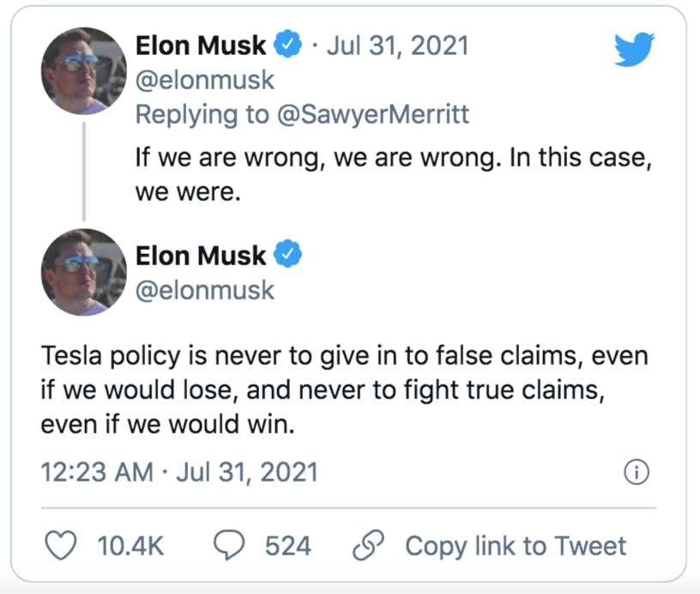The image size is (700, 594).
Task: Open the info circle icon
Action: [637, 471]
